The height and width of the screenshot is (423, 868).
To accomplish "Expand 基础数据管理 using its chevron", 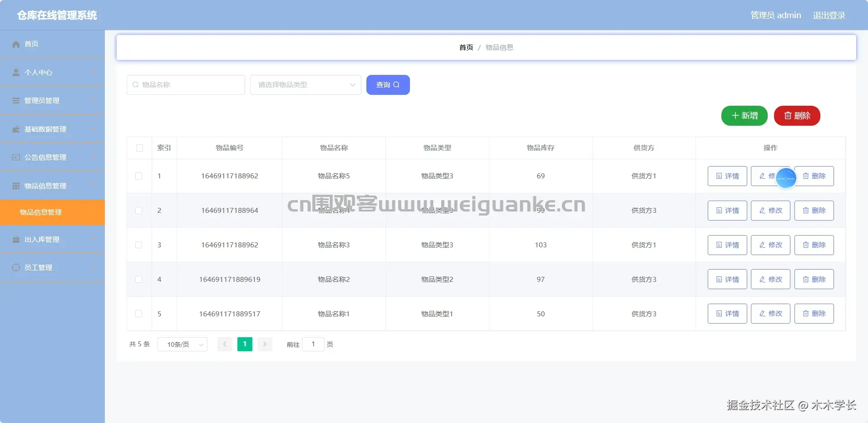I will coord(94,128).
